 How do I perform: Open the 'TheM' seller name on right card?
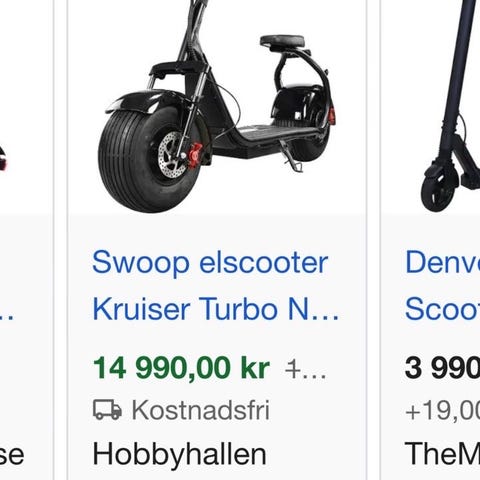click(x=442, y=453)
